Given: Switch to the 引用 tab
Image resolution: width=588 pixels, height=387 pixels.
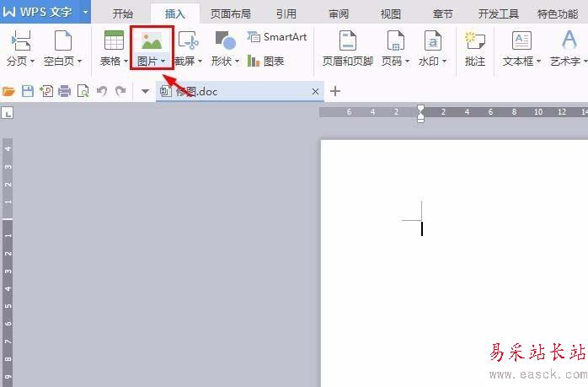Looking at the screenshot, I should pos(286,13).
